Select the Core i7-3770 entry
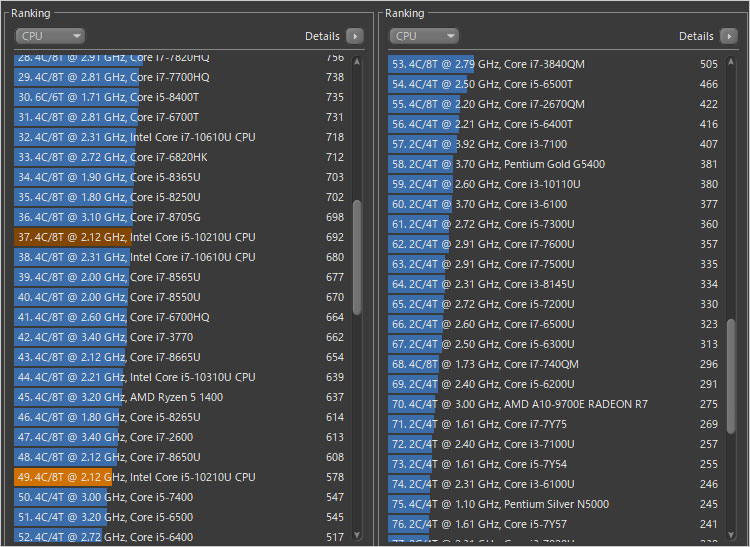The height and width of the screenshot is (547, 750). tap(180, 337)
